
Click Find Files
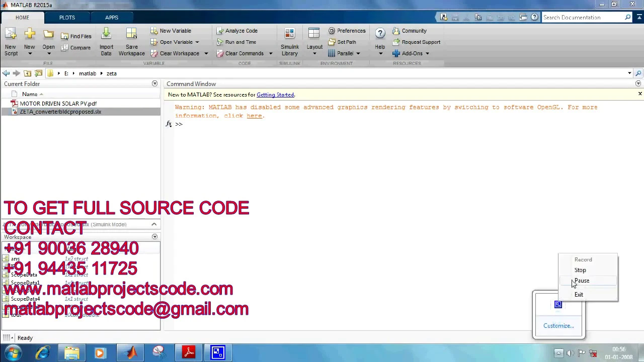(x=76, y=36)
